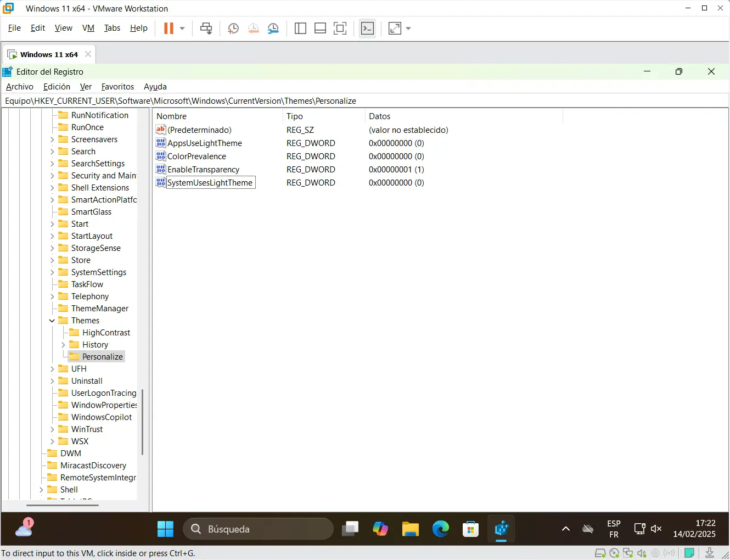Image resolution: width=730 pixels, height=560 pixels.
Task: Select the Personalize key
Action: click(x=102, y=357)
